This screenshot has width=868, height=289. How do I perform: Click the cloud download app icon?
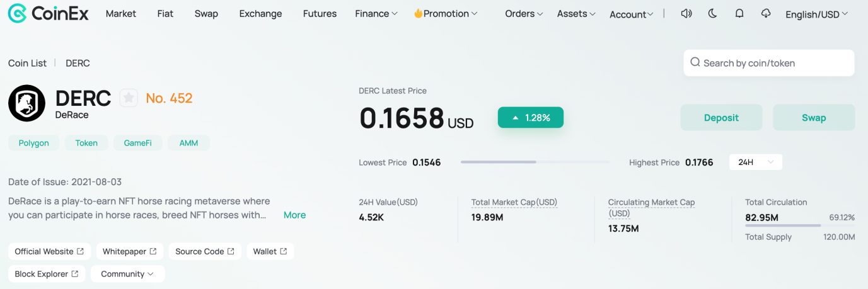[766, 13]
